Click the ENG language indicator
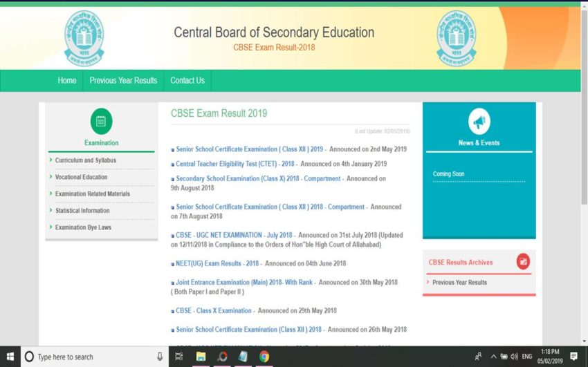 pyautogui.click(x=527, y=357)
